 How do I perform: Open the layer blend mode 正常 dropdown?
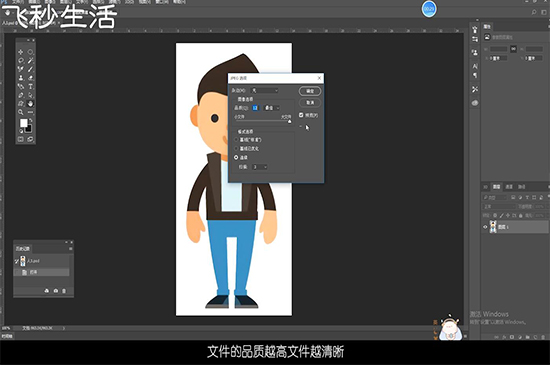coord(499,207)
